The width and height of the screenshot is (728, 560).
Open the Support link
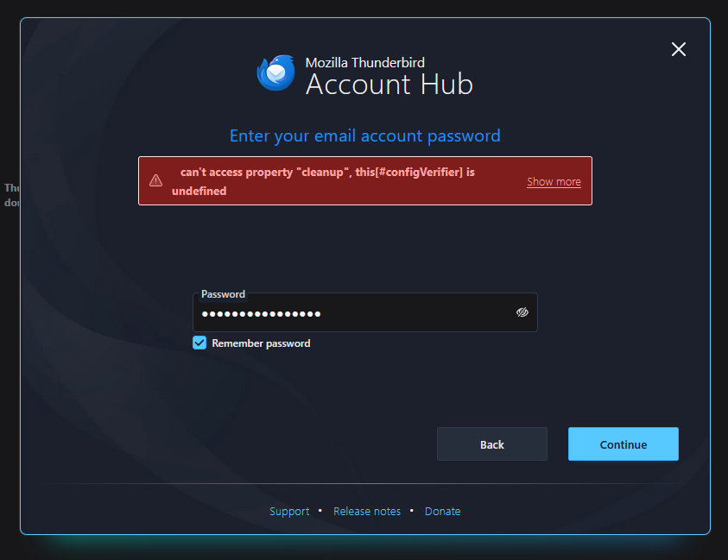(x=289, y=512)
